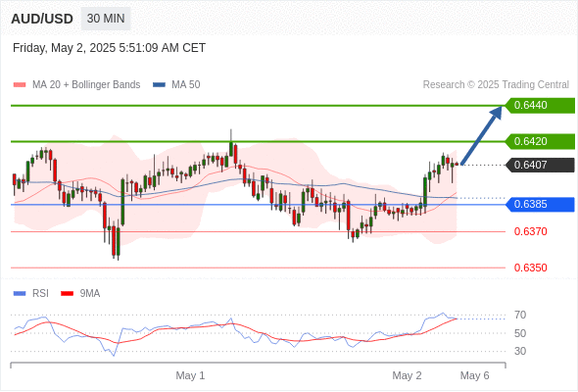Click the black 0.6407 current price tag
The image size is (578, 392).
pyautogui.click(x=540, y=165)
